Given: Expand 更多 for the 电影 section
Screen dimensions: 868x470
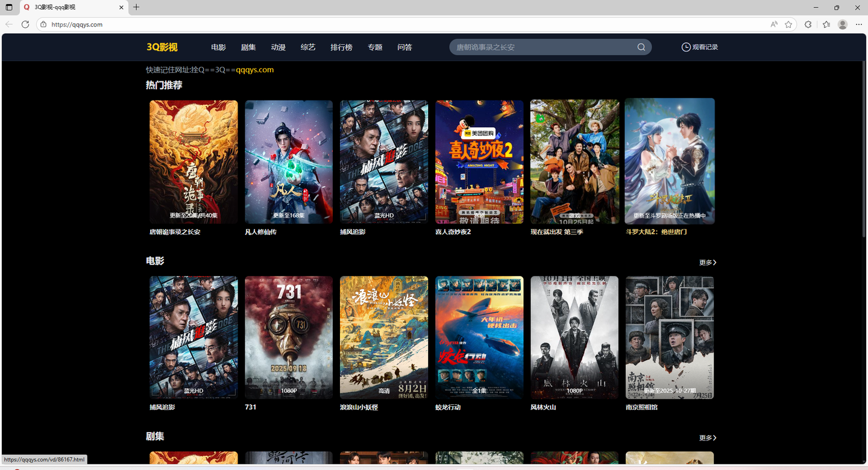Looking at the screenshot, I should tap(708, 262).
